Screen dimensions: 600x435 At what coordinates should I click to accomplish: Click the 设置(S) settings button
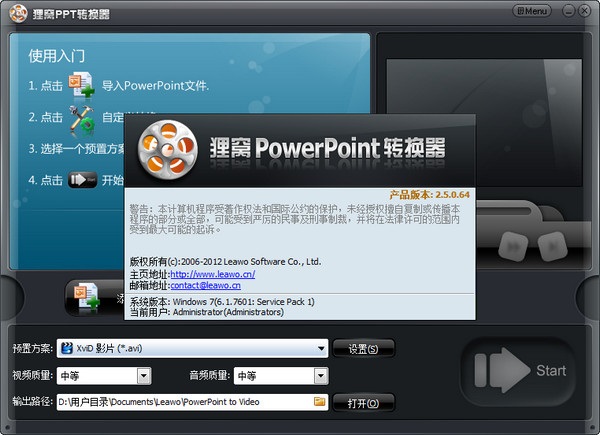[x=363, y=349]
